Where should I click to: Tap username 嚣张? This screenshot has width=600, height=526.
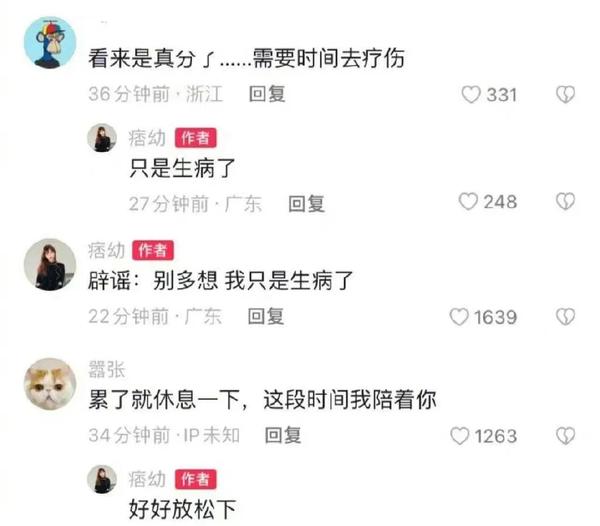click(x=107, y=369)
